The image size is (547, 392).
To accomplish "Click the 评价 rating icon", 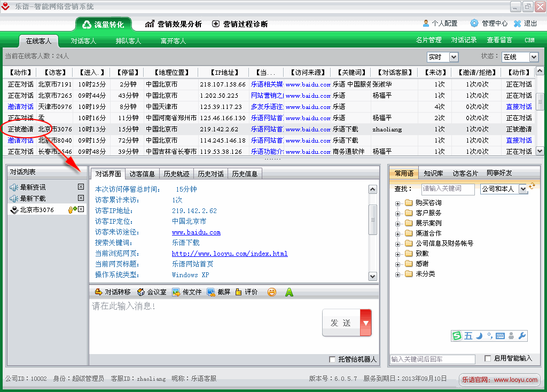I will point(239,292).
